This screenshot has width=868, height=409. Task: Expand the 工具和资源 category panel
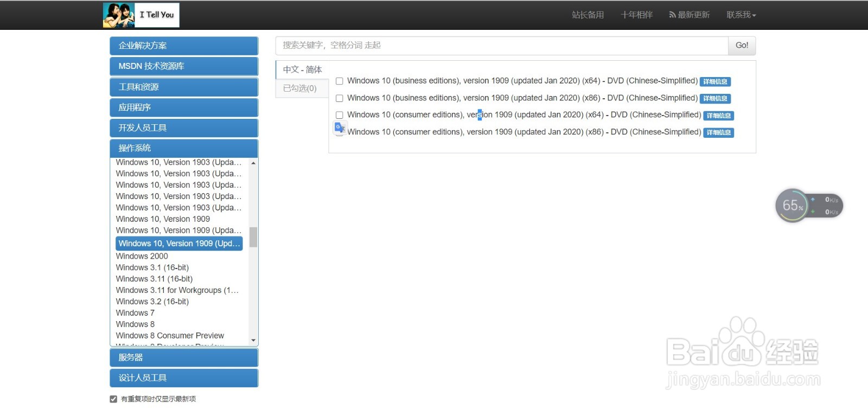pos(184,87)
